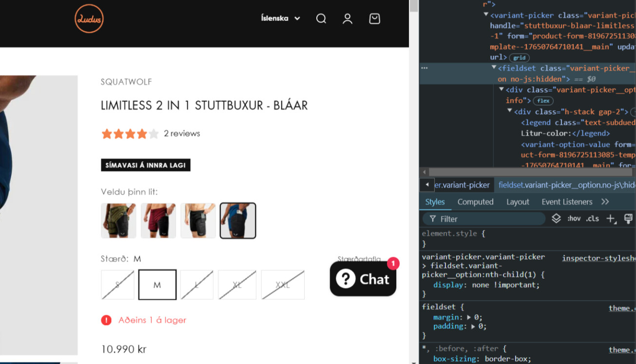This screenshot has width=636, height=364.
Task: Toggle the :hov element state button
Action: click(x=574, y=219)
